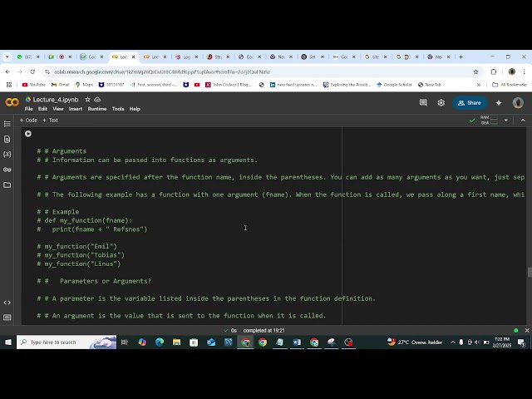Click the weather 27°C widget on taskbar
The height and width of the screenshot is (399, 532).
416,342
